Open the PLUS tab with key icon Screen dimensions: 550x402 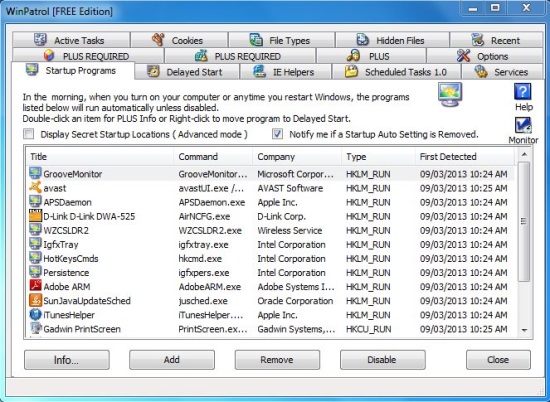tap(371, 56)
